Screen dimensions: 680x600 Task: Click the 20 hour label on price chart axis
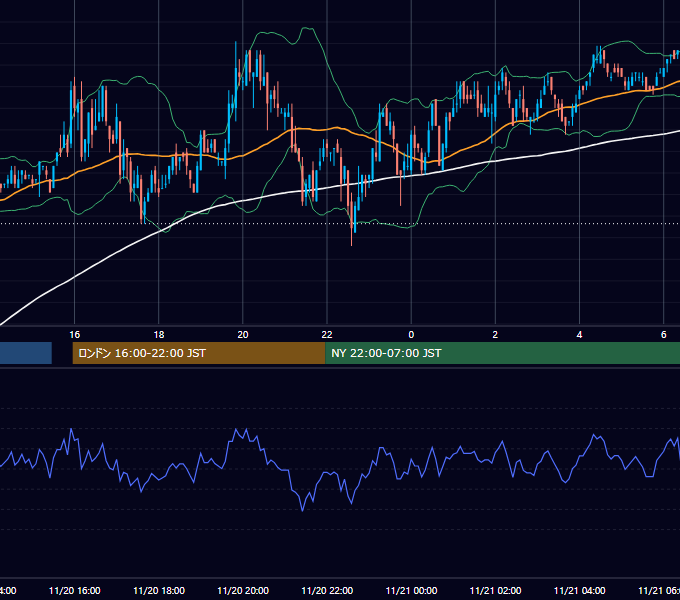tap(243, 335)
